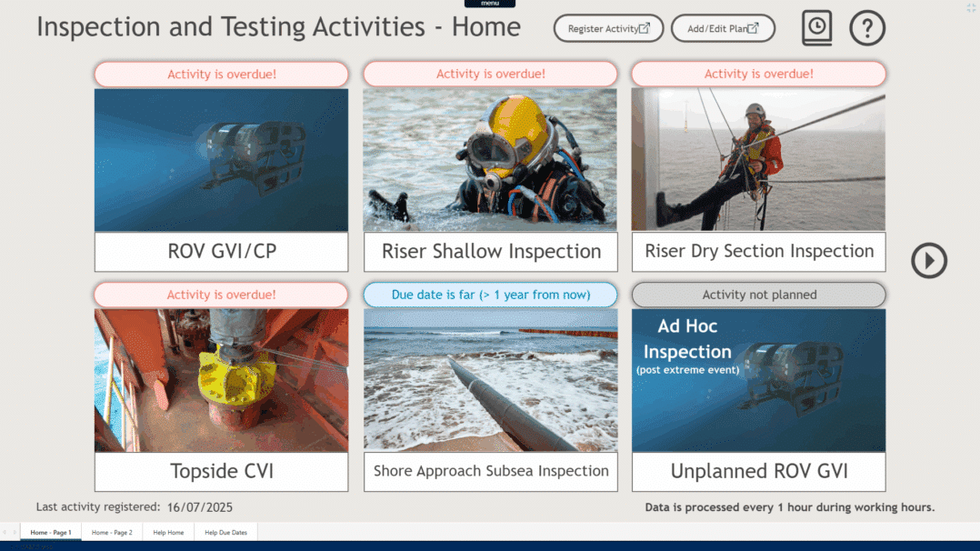Expand the menu tab at top

click(x=490, y=4)
